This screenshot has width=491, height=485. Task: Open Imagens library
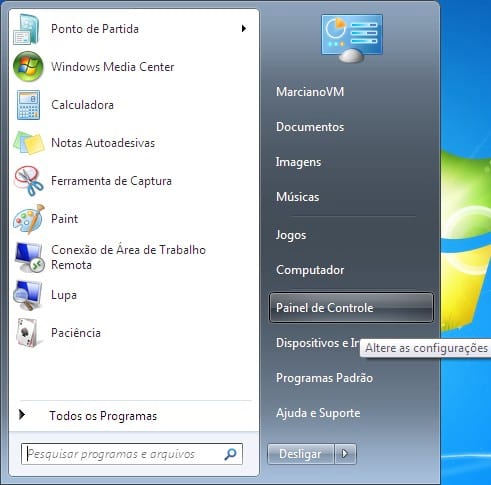[298, 162]
